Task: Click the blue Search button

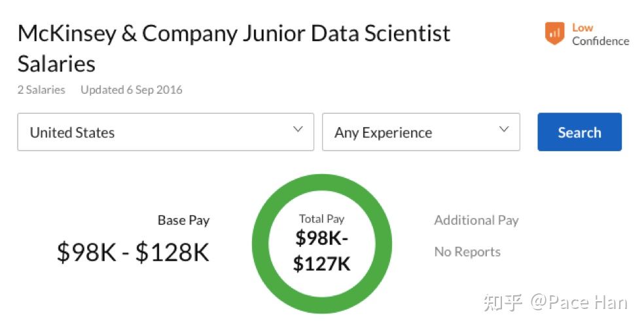Action: 579,132
